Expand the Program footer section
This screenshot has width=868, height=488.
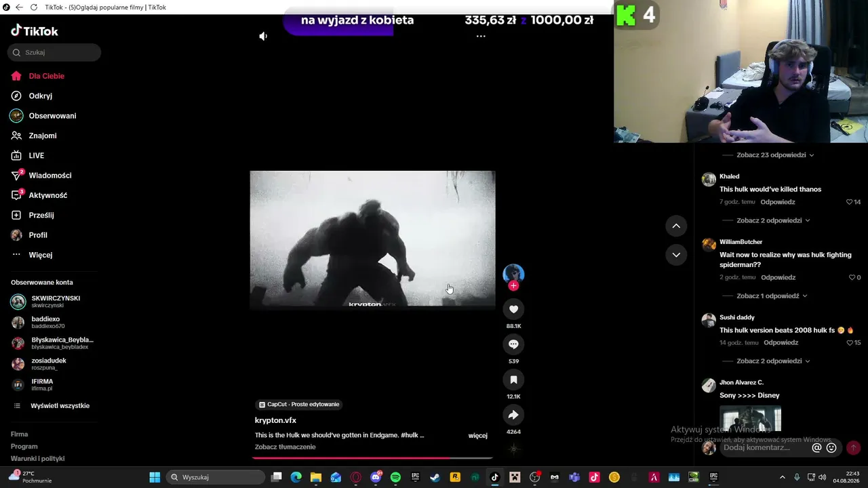click(24, 447)
